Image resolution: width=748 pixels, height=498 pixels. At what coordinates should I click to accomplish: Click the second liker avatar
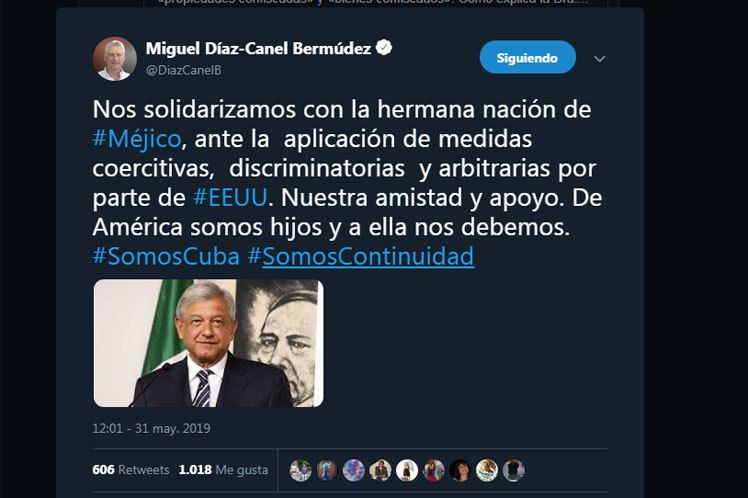pos(327,470)
